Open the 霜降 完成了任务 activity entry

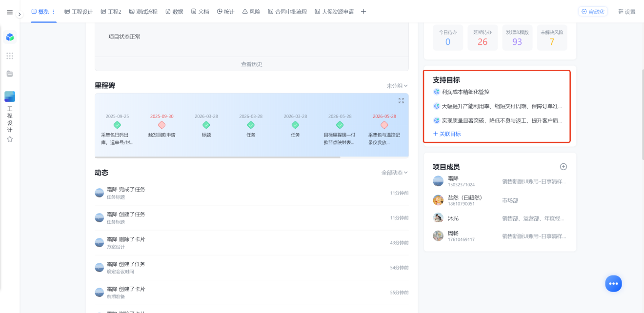pos(252,193)
